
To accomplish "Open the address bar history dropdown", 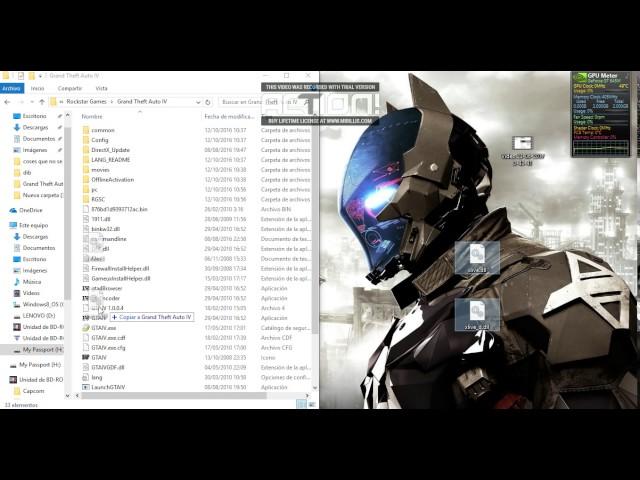I will (x=198, y=102).
